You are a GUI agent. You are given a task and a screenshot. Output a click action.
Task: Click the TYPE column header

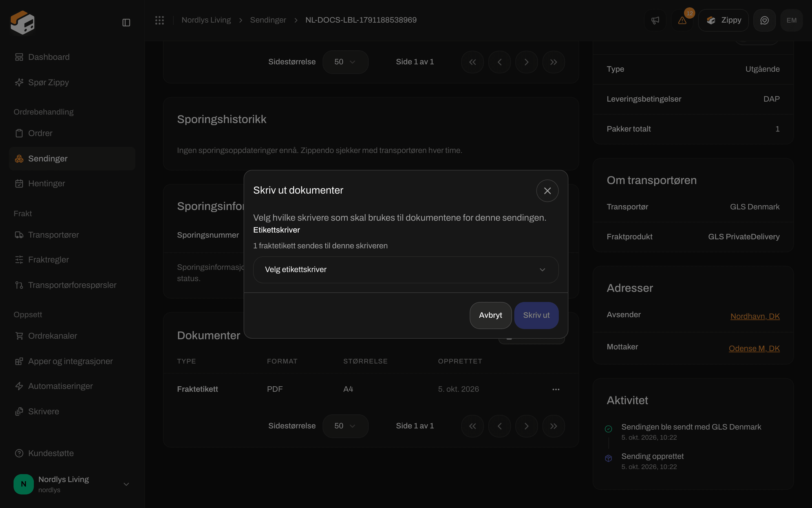pos(186,361)
